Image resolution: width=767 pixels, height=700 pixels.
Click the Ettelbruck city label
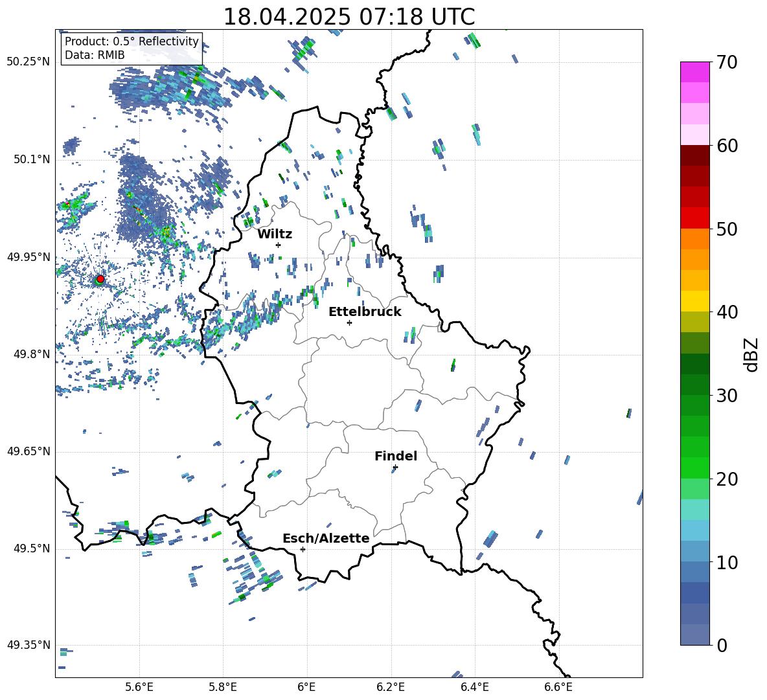[x=365, y=312]
